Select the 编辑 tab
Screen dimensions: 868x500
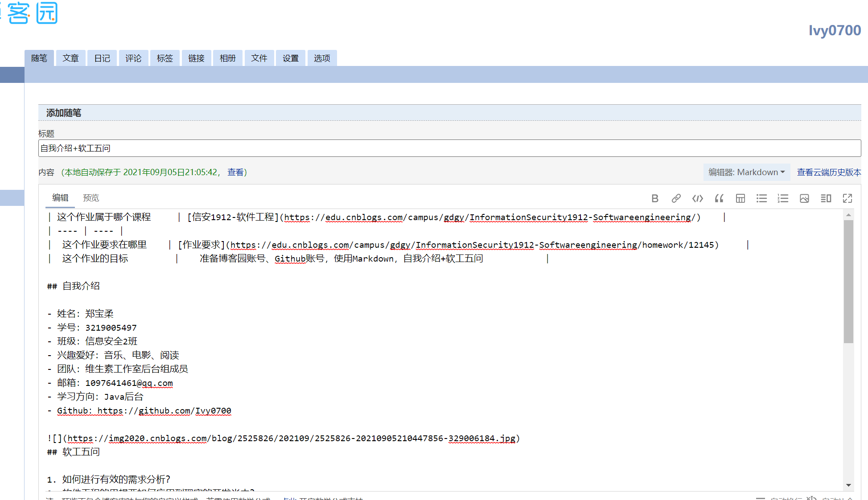point(60,198)
